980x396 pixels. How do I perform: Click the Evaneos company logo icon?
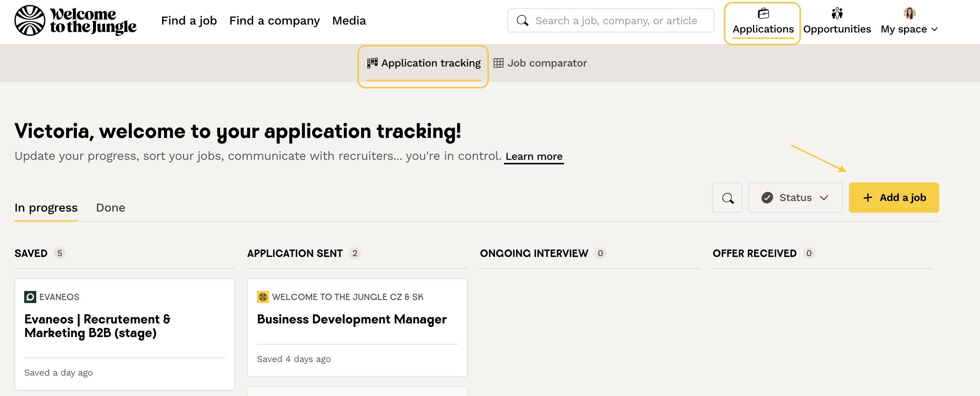(x=30, y=297)
